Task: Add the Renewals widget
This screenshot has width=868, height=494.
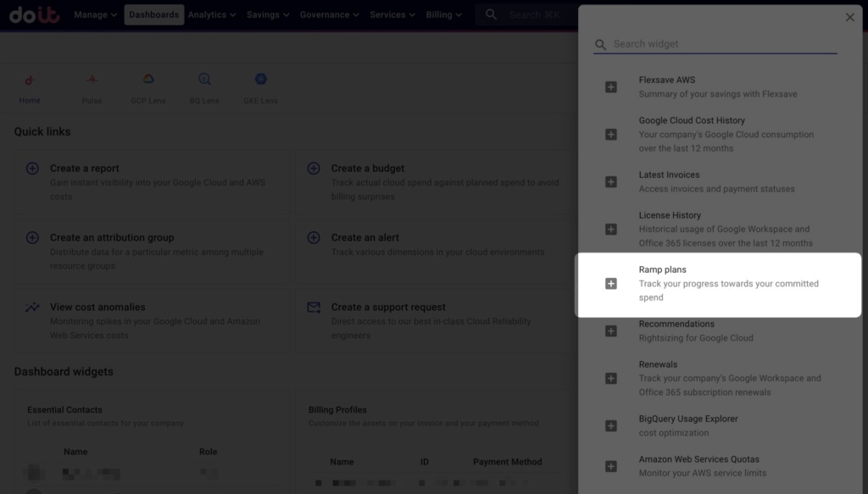Action: coord(610,379)
